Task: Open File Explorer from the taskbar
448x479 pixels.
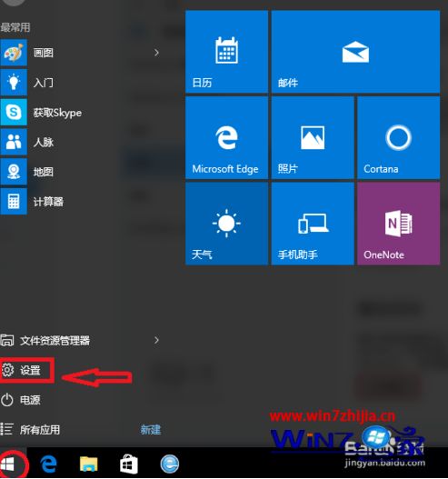Action: pos(88,464)
